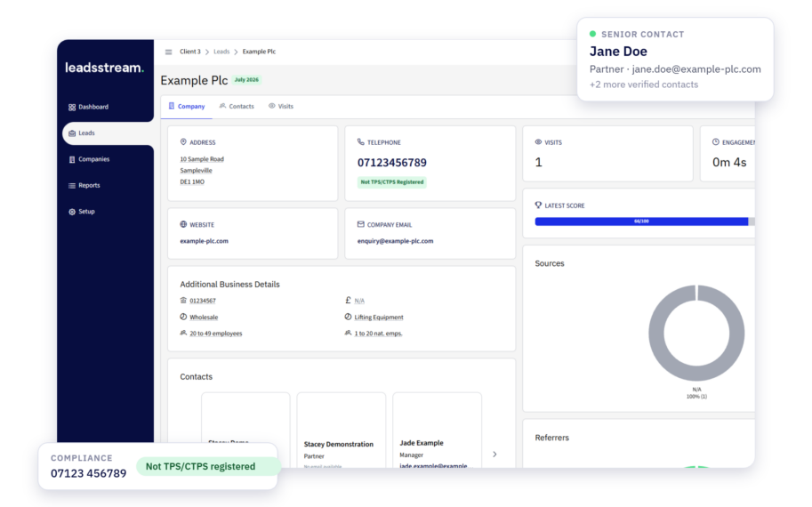Screen dimensions: 812x507
Task: Show next contacts with the chevron arrow
Action: 494,455
